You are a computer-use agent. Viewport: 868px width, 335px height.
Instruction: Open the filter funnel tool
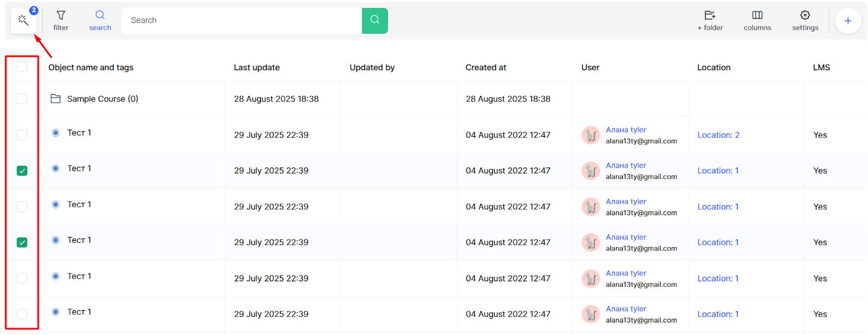(x=61, y=21)
